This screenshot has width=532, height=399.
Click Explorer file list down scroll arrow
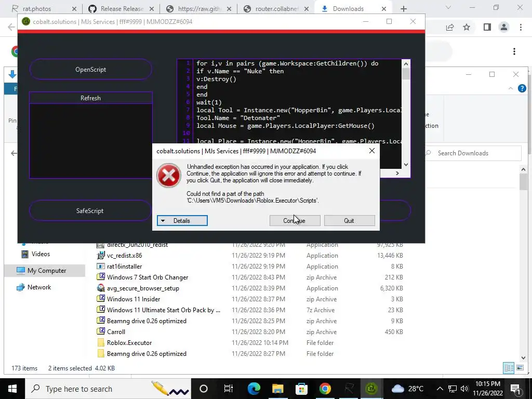click(x=523, y=358)
